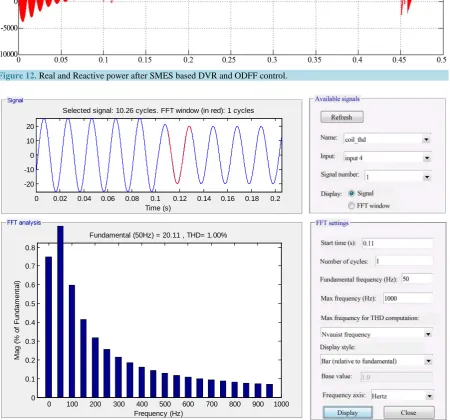Click the disabled Base value field
The width and height of the screenshot is (450, 420).
coord(397,377)
